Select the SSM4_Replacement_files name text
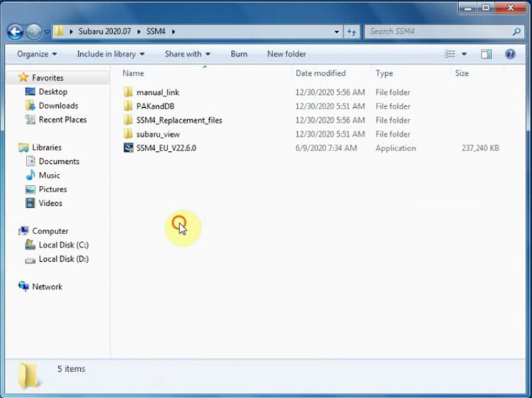The image size is (532, 398). [x=179, y=120]
